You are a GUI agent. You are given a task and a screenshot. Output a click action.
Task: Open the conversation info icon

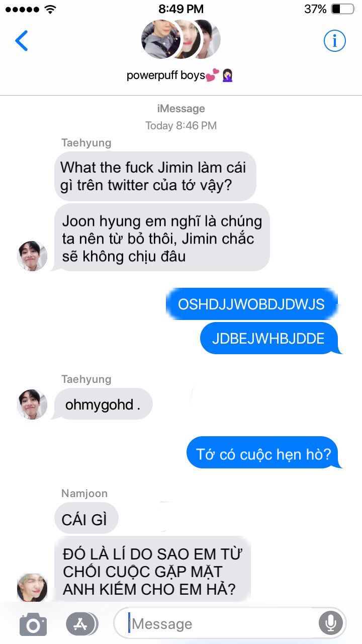334,40
